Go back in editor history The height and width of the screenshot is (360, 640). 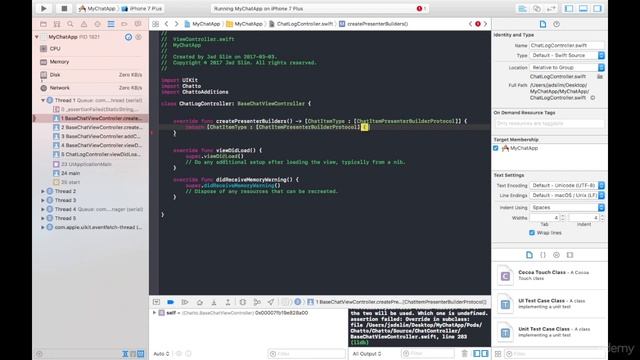click(x=167, y=24)
